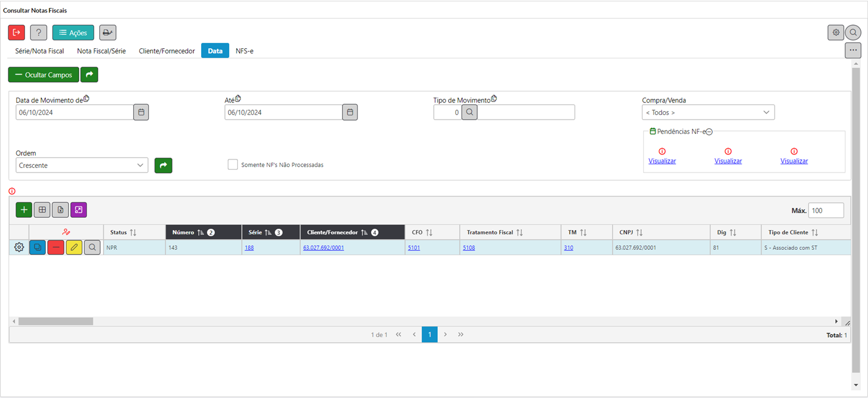This screenshot has height=398, width=868.
Task: Open the Compra/Venda dropdown
Action: [708, 112]
